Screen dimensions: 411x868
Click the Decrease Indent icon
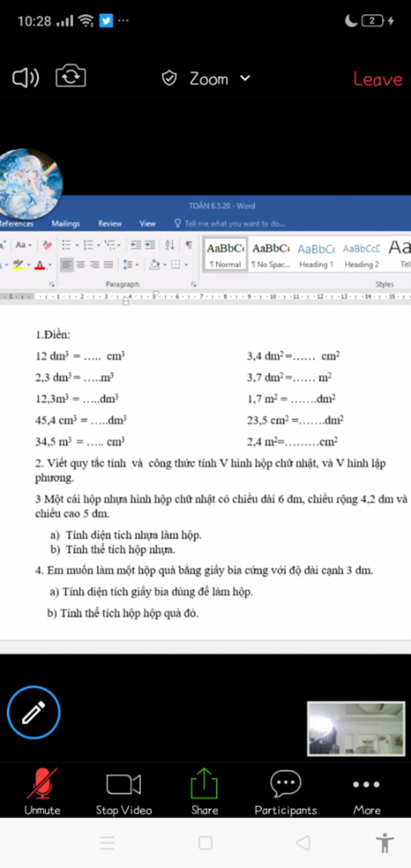tap(136, 245)
